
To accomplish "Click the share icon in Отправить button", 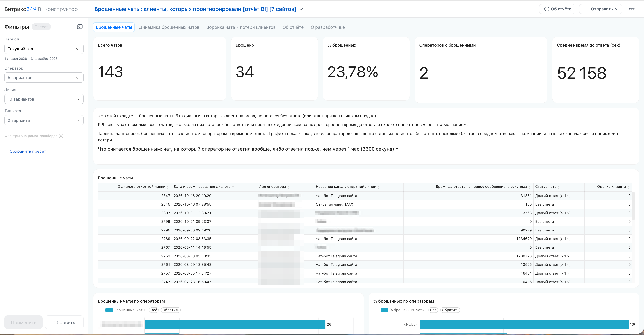I will (587, 9).
